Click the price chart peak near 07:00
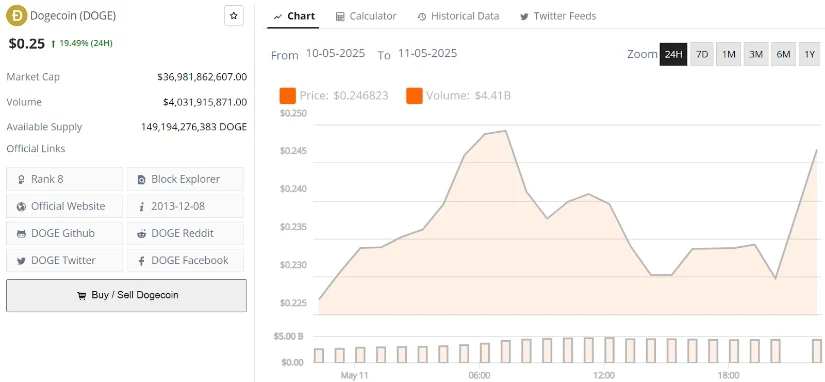The image size is (825, 382). (506, 130)
